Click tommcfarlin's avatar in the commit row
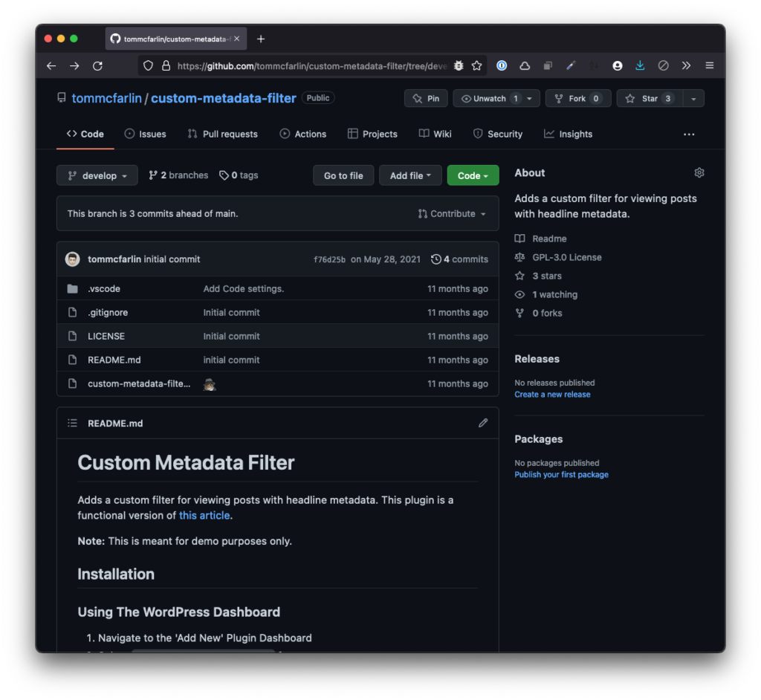The height and width of the screenshot is (700, 761). [72, 259]
